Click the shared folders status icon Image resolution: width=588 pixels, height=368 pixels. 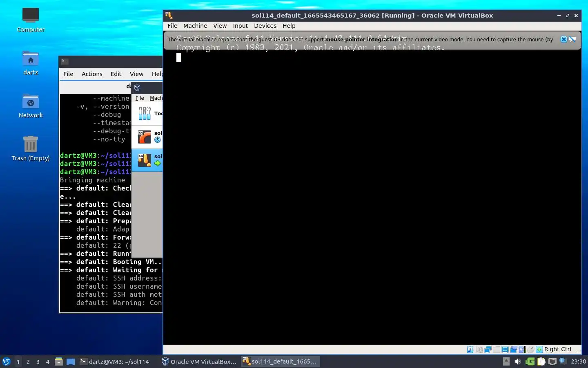(497, 350)
